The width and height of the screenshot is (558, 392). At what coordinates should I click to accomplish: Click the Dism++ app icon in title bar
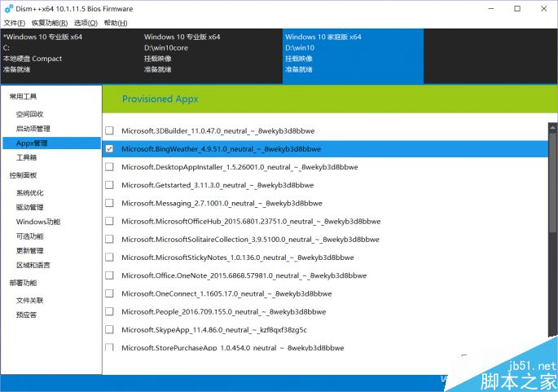(x=8, y=8)
